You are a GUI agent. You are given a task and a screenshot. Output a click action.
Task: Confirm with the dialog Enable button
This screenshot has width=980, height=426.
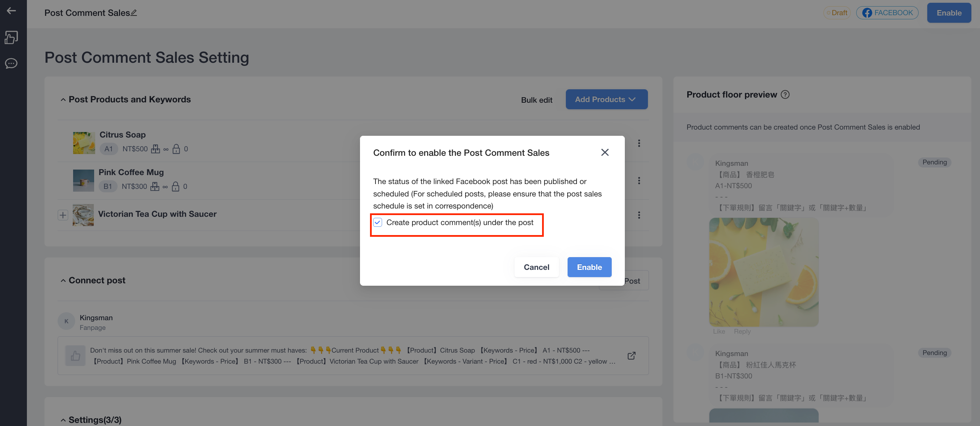[589, 267]
